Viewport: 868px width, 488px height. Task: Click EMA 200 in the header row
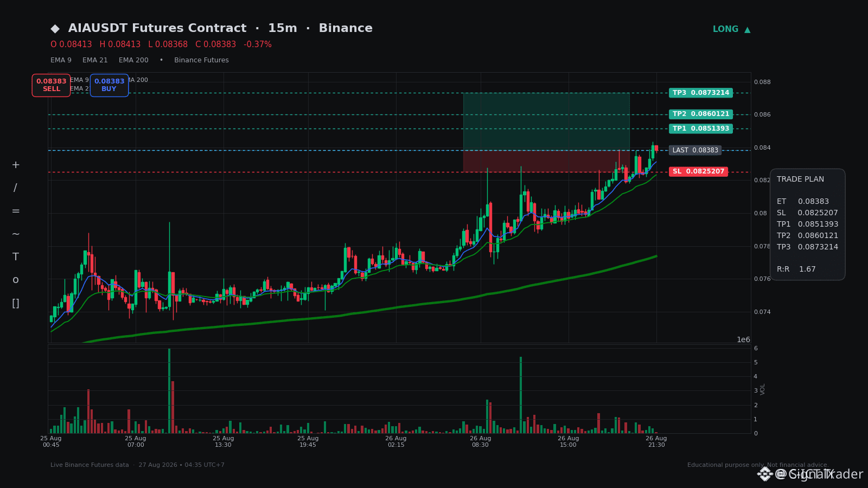coord(133,60)
